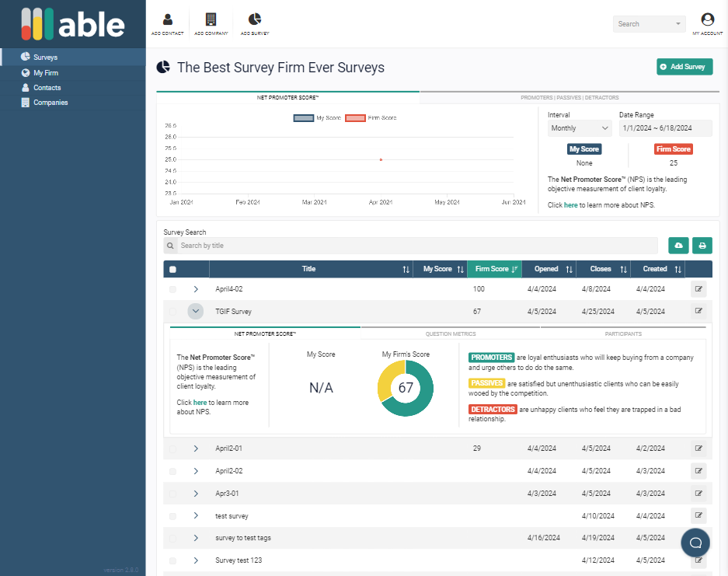Click the cloud download export button
The image size is (728, 576).
click(x=678, y=246)
